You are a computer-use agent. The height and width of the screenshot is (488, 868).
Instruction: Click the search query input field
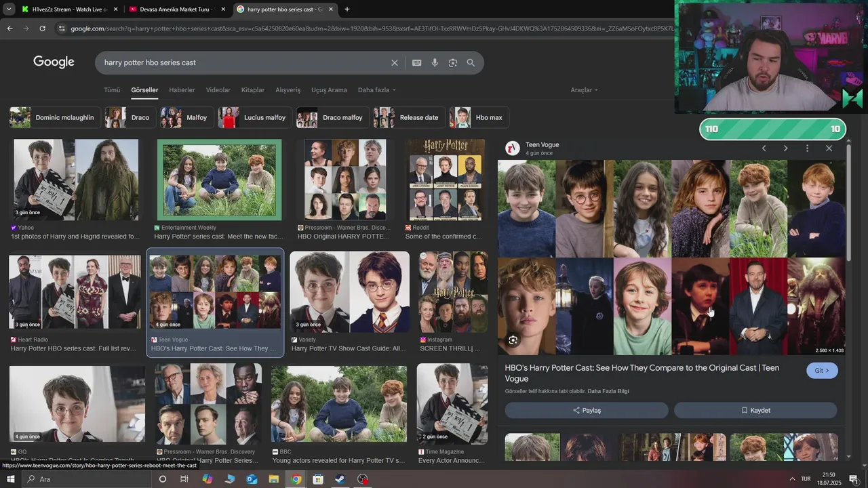click(244, 62)
